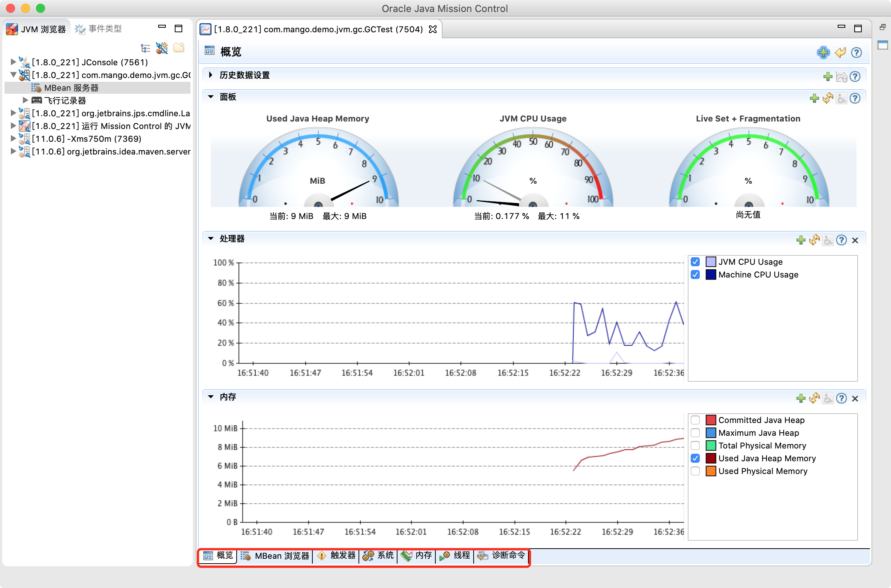This screenshot has height=588, width=891.
Task: Open help for 处理器 section
Action: [x=841, y=240]
